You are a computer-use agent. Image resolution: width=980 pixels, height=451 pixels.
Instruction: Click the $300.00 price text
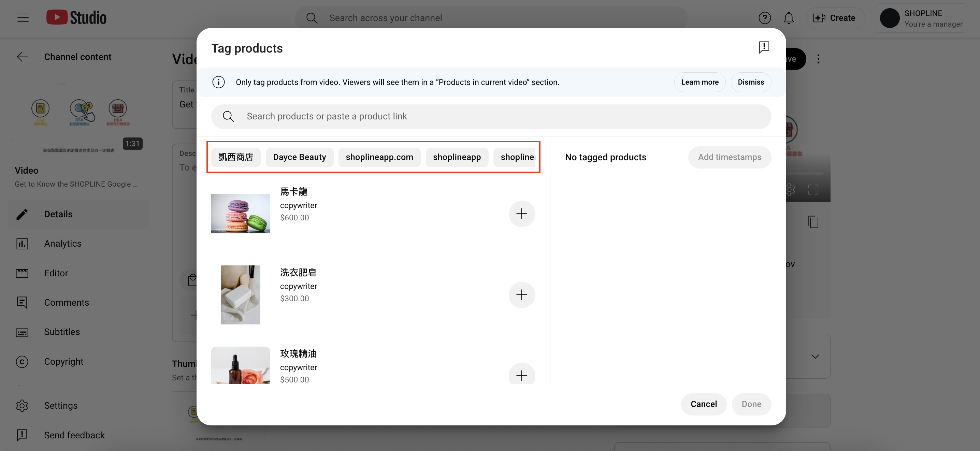[x=294, y=299]
